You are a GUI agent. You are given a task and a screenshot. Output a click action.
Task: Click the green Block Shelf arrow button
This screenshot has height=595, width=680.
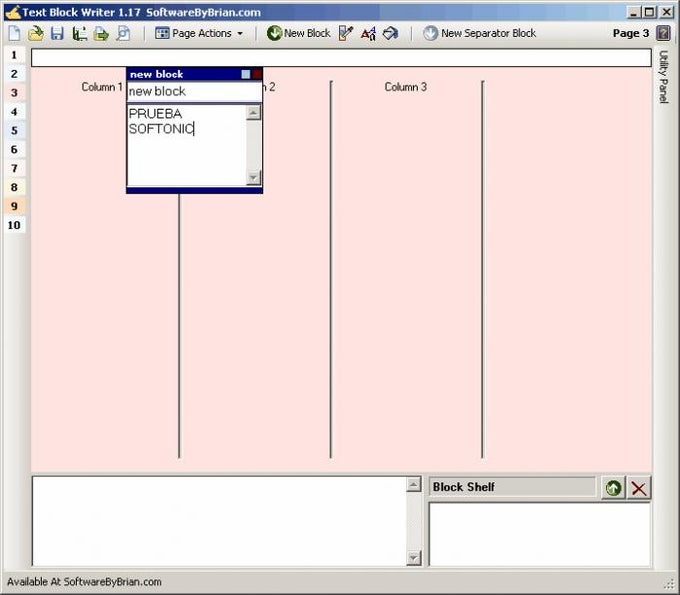pyautogui.click(x=613, y=488)
